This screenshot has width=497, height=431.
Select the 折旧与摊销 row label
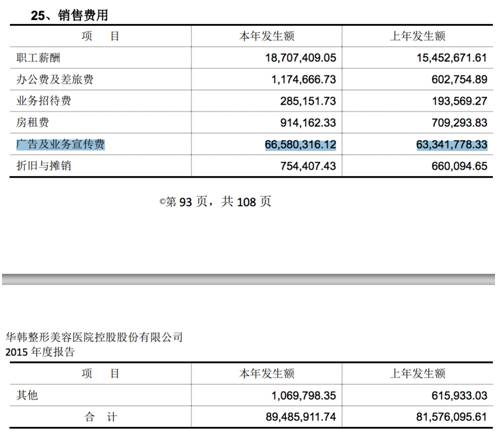pyautogui.click(x=44, y=166)
